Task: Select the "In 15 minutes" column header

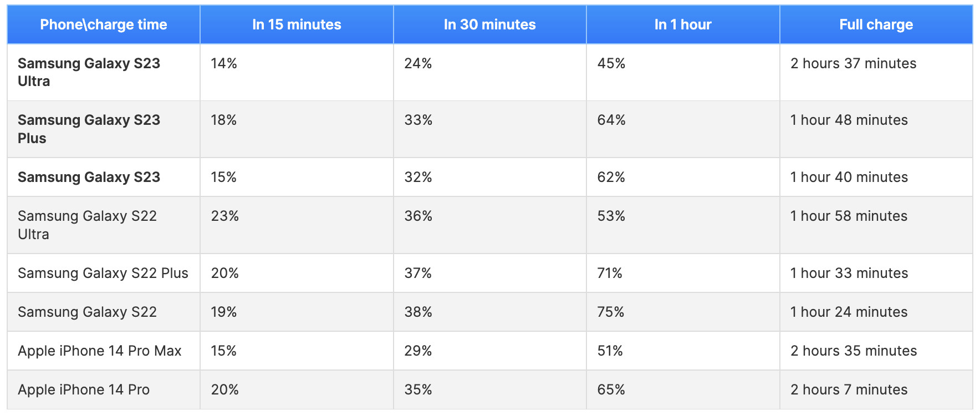Action: point(297,24)
